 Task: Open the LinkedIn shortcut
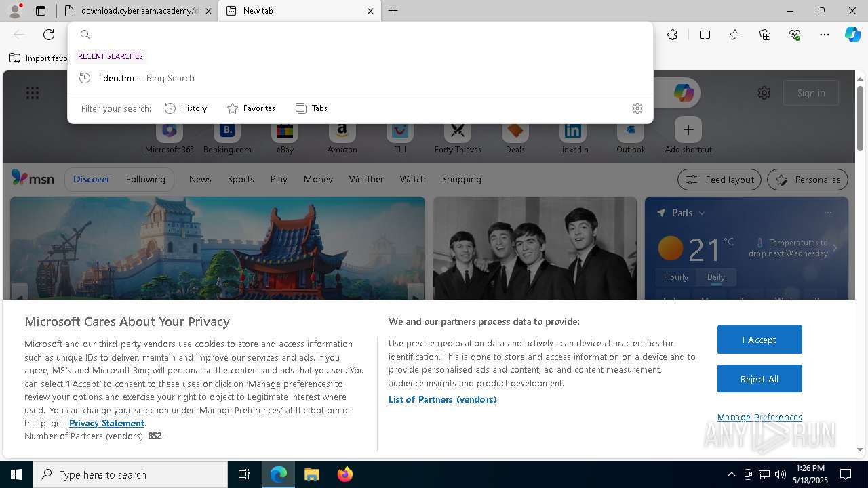(573, 137)
